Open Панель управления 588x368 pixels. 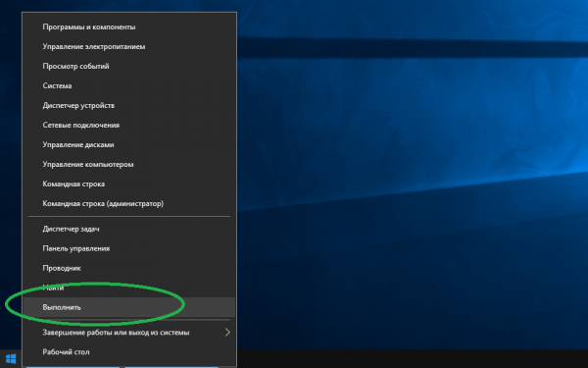pyautogui.click(x=129, y=248)
